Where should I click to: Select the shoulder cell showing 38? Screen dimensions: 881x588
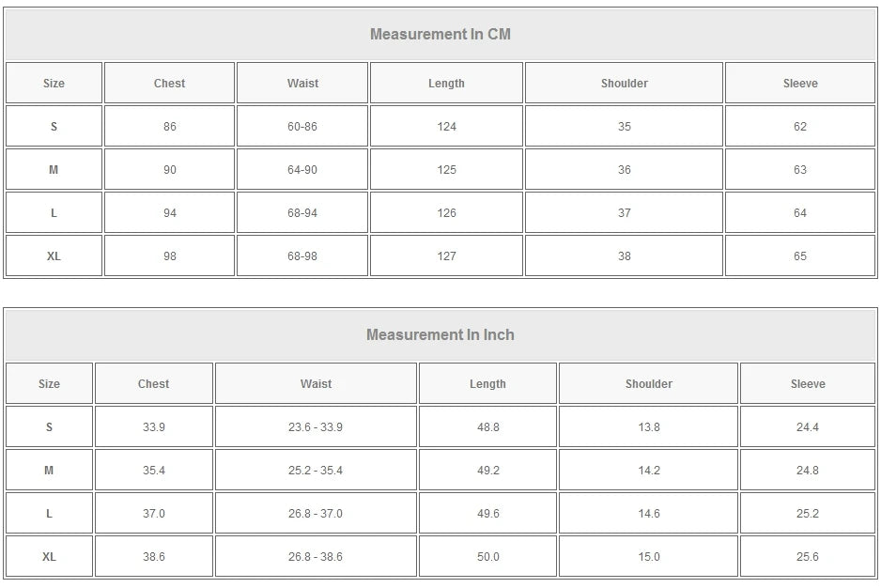click(625, 256)
